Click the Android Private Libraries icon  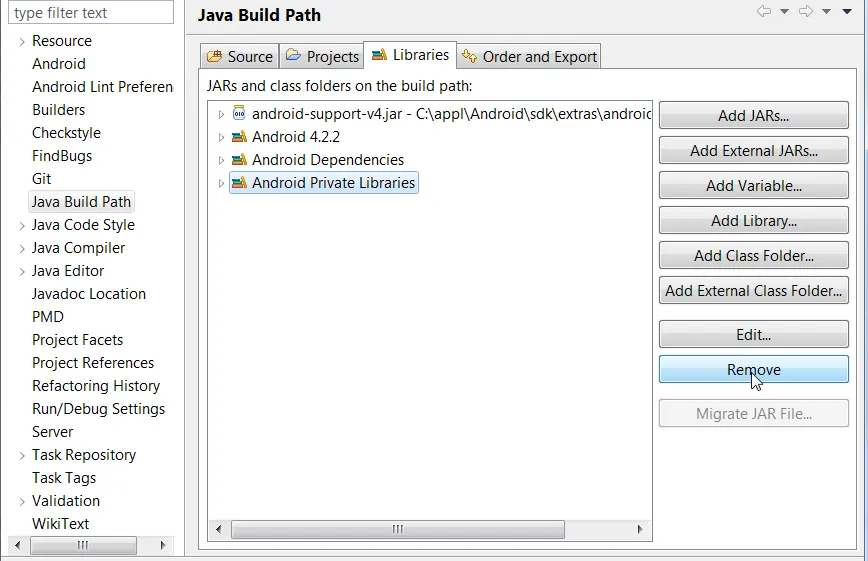point(239,182)
